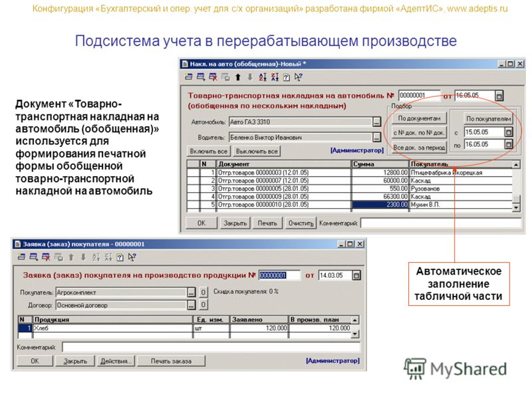The image size is (532, 399).
Task: Click the Печать button
Action: click(267, 223)
